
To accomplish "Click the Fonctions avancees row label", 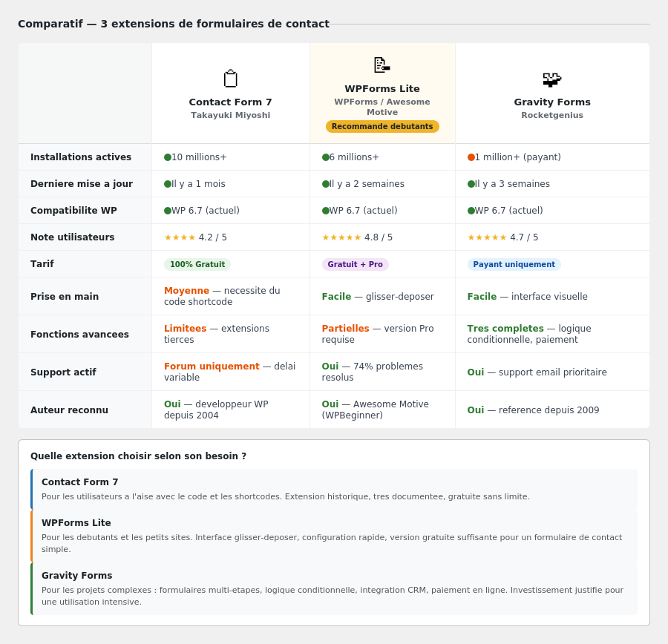I will 79,335.
